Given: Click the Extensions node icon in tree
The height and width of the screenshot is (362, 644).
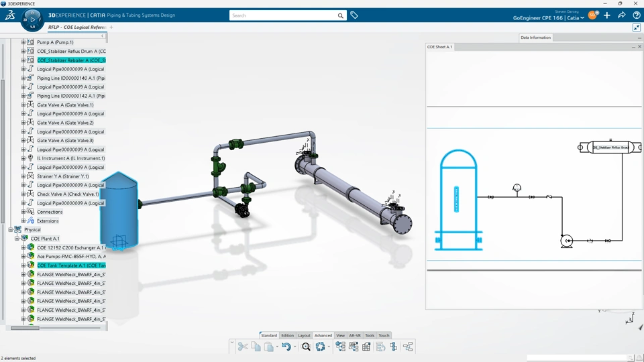Looking at the screenshot, I should point(30,221).
